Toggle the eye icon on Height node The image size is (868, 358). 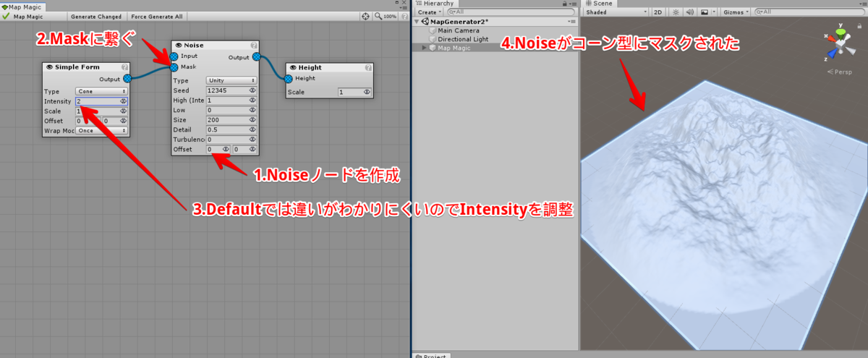[293, 67]
